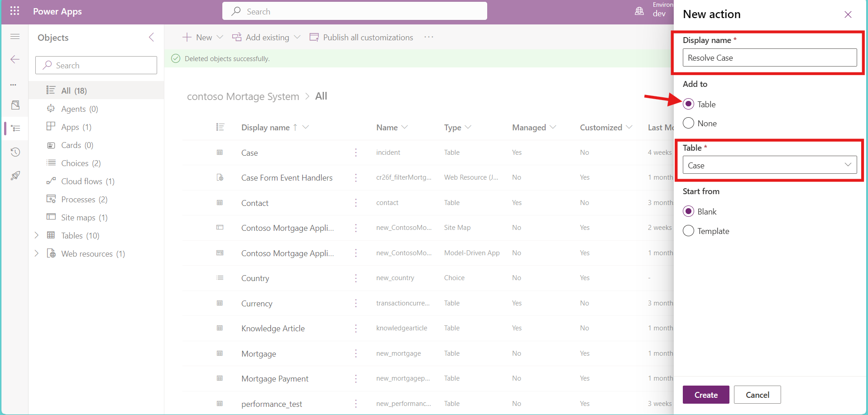Collapse the Objects panel with chevron
The image size is (868, 415).
(x=152, y=37)
